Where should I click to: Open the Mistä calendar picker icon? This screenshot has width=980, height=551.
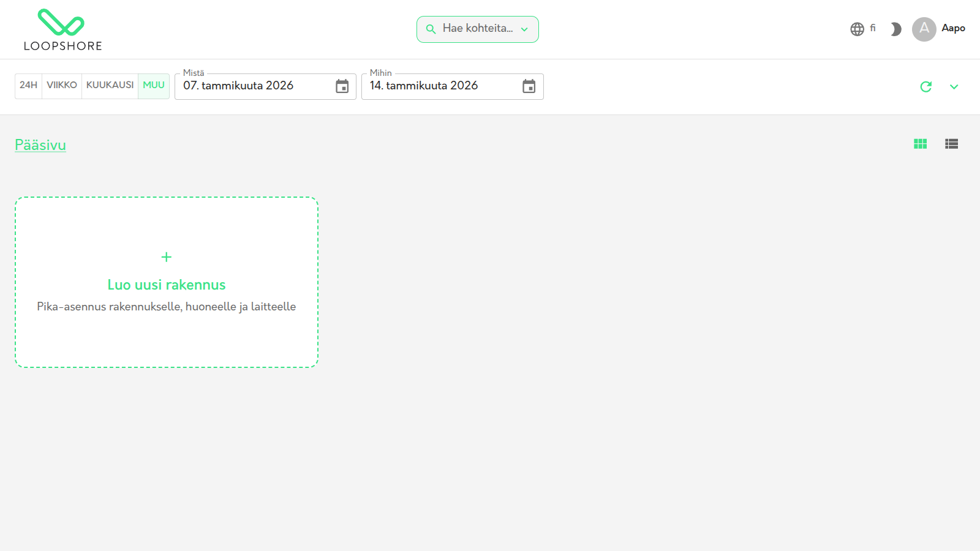tap(342, 86)
